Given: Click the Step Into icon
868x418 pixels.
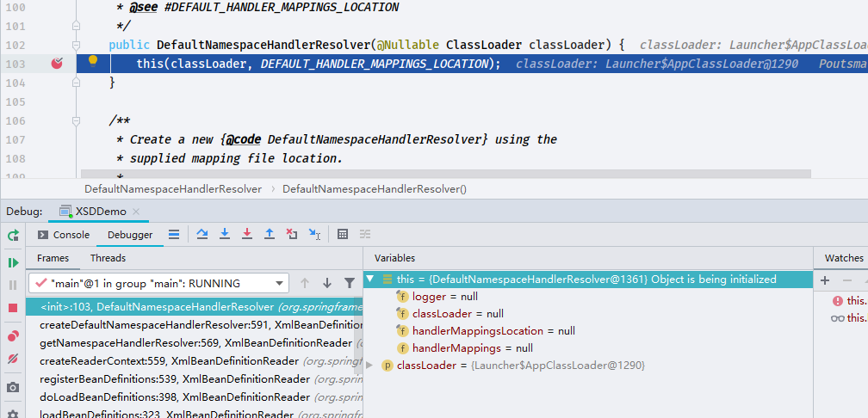Looking at the screenshot, I should 225,235.
